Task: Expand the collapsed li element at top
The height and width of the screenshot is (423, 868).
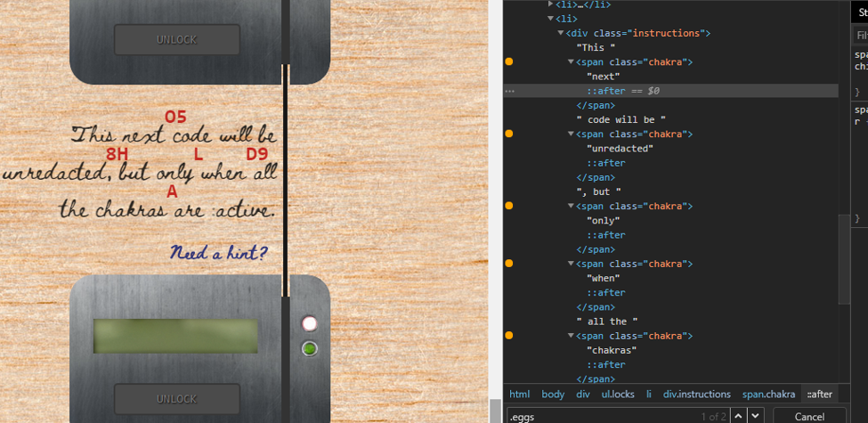Action: [551, 4]
